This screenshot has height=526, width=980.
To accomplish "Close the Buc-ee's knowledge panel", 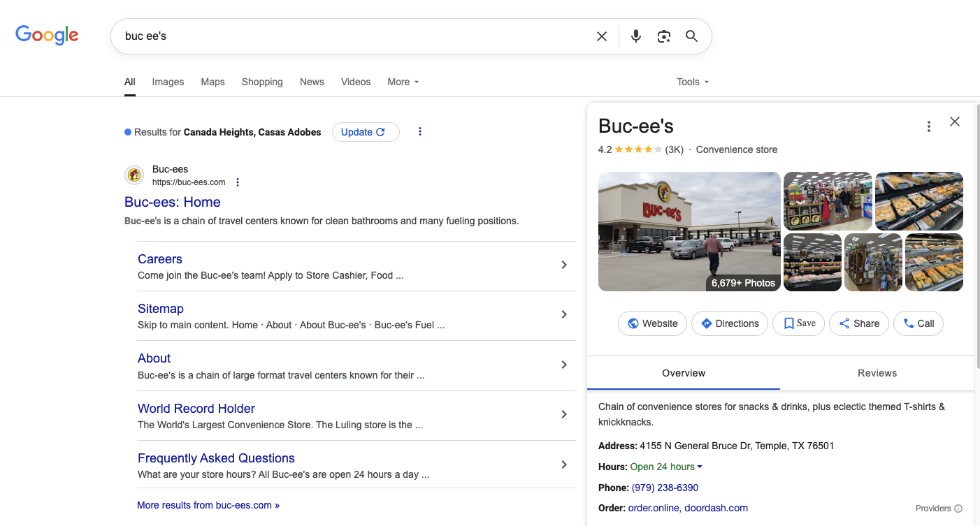I will pyautogui.click(x=955, y=122).
